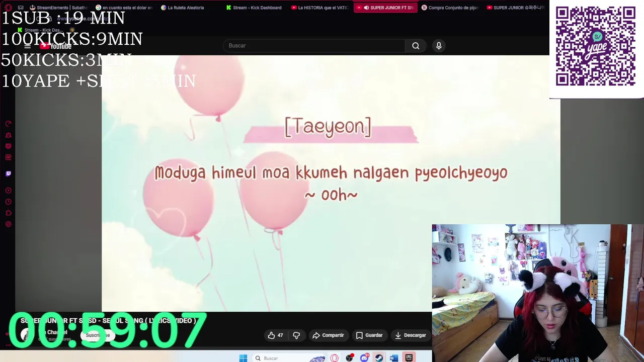Open the round dark app icon with red badge in taskbar

[x=350, y=358]
